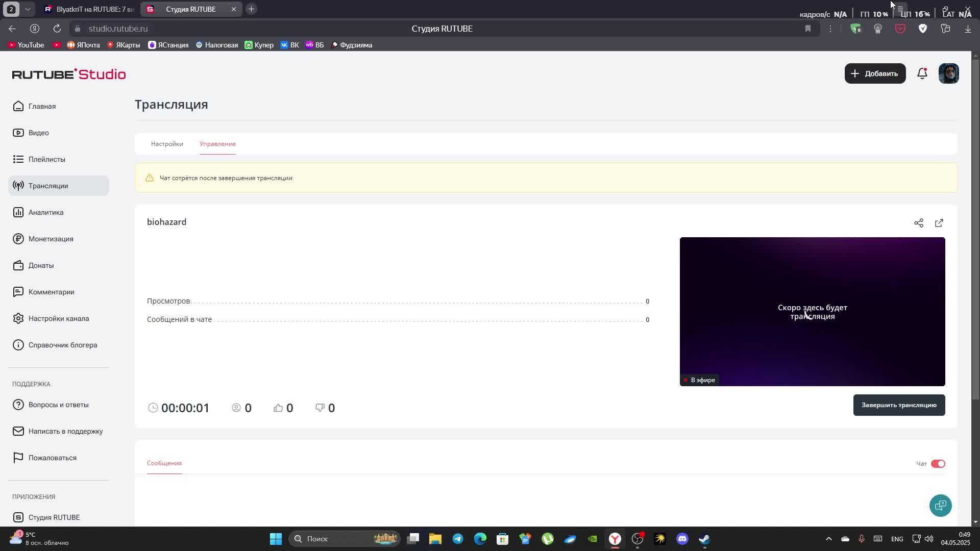This screenshot has height=551, width=980.
Task: Click the page vertical scrollbar
Action: [975, 230]
